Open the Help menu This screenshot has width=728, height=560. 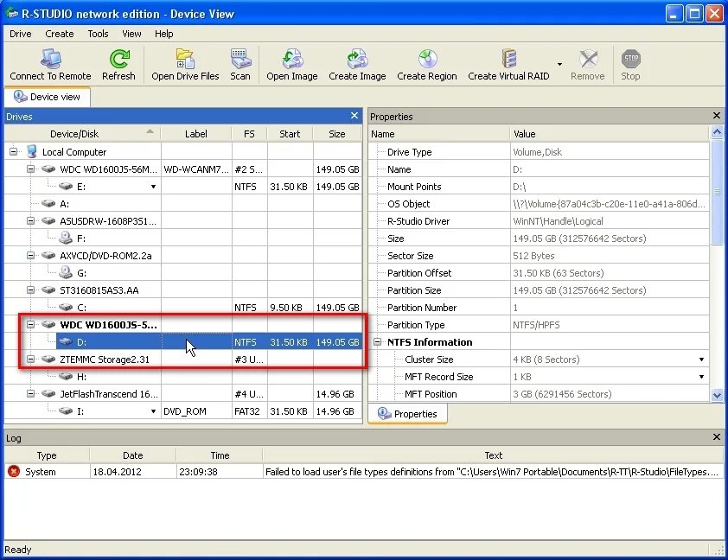164,34
